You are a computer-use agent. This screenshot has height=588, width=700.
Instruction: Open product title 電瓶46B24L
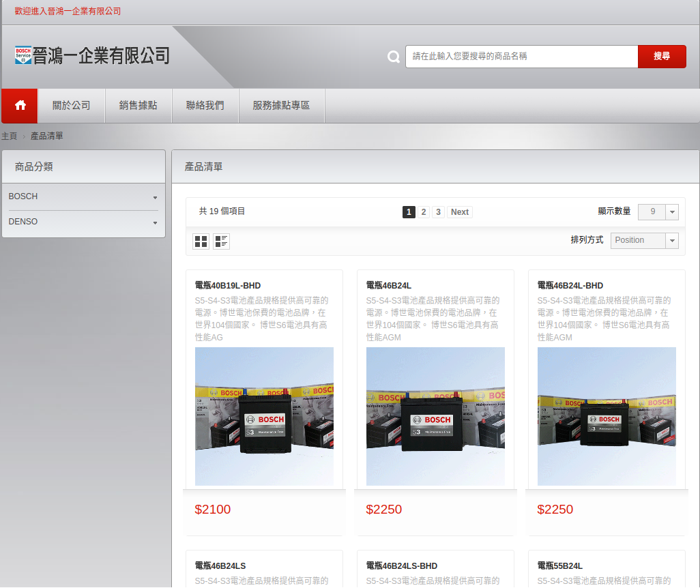click(388, 286)
